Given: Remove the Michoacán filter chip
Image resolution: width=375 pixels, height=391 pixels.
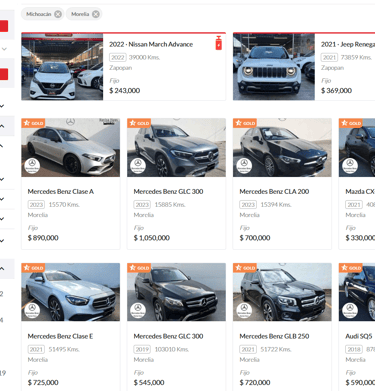Looking at the screenshot, I should click(58, 14).
